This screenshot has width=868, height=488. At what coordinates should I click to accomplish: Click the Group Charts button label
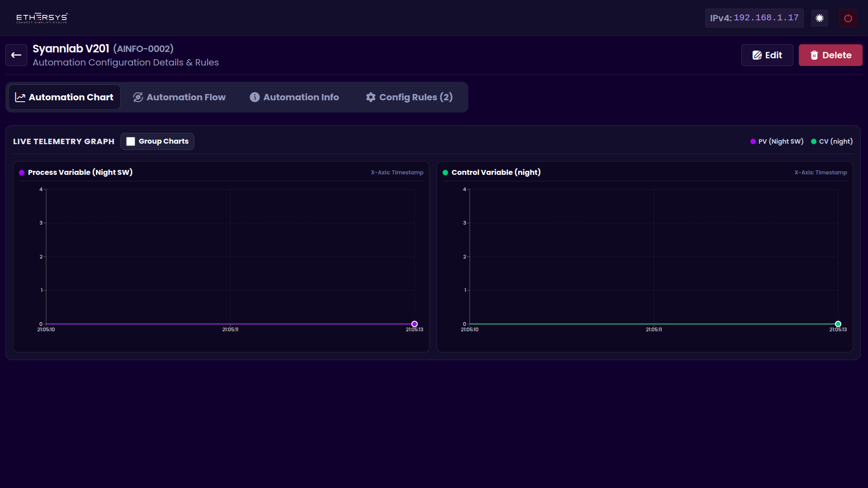click(164, 141)
